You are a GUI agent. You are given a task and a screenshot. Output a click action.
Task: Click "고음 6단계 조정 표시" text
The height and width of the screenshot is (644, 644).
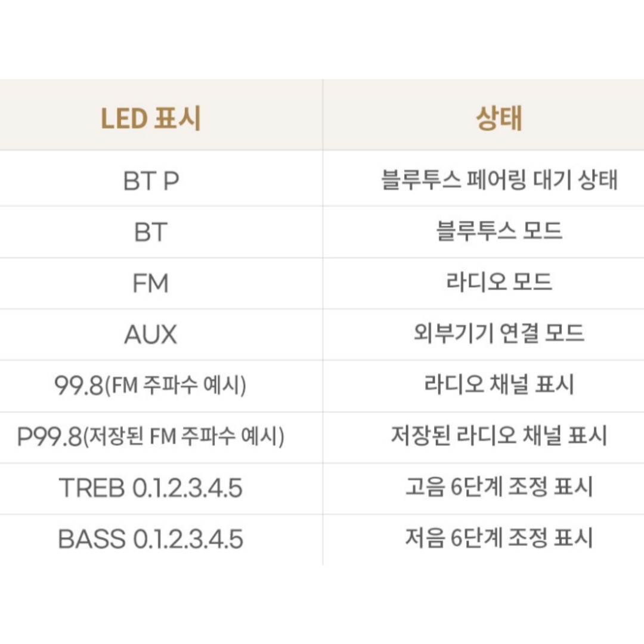(499, 487)
